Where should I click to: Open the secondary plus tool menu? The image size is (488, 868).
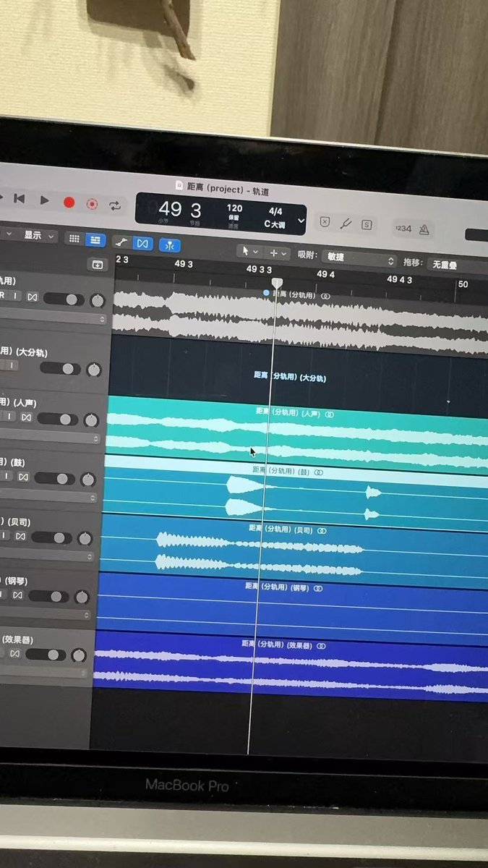point(278,253)
